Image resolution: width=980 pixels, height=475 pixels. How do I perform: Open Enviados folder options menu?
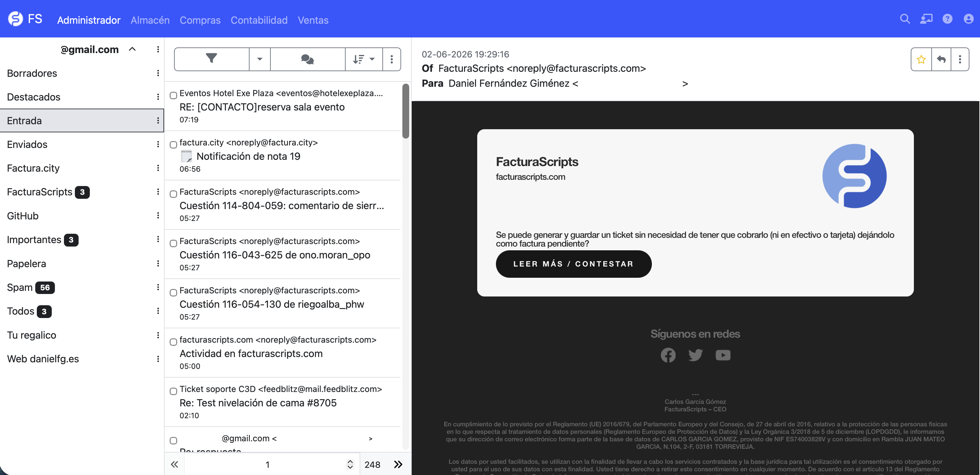tap(158, 144)
